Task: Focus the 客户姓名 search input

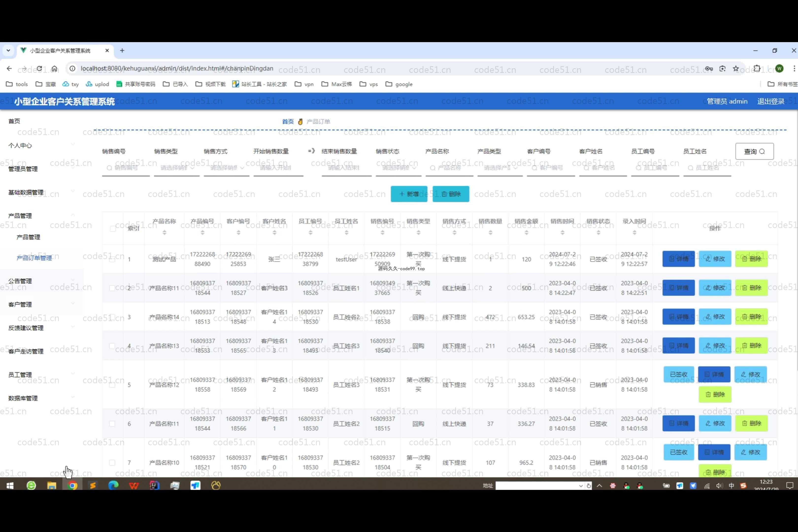Action: [603, 168]
